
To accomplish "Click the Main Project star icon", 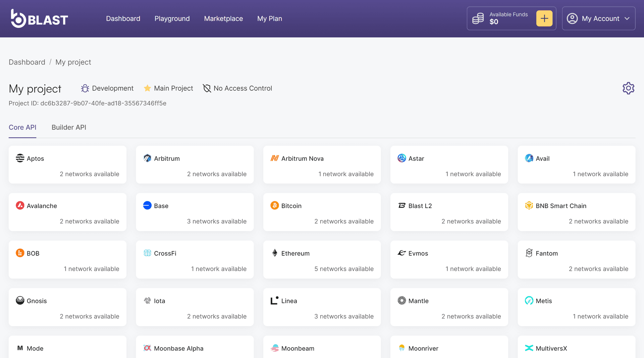I will [147, 88].
